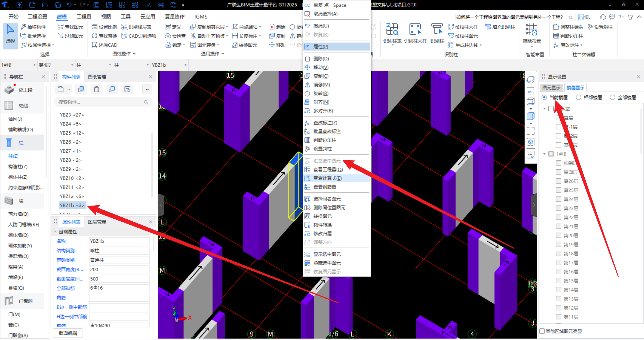Check the 第26层 checkbox
Image resolution: width=644 pixels, height=340 pixels.
click(x=558, y=181)
